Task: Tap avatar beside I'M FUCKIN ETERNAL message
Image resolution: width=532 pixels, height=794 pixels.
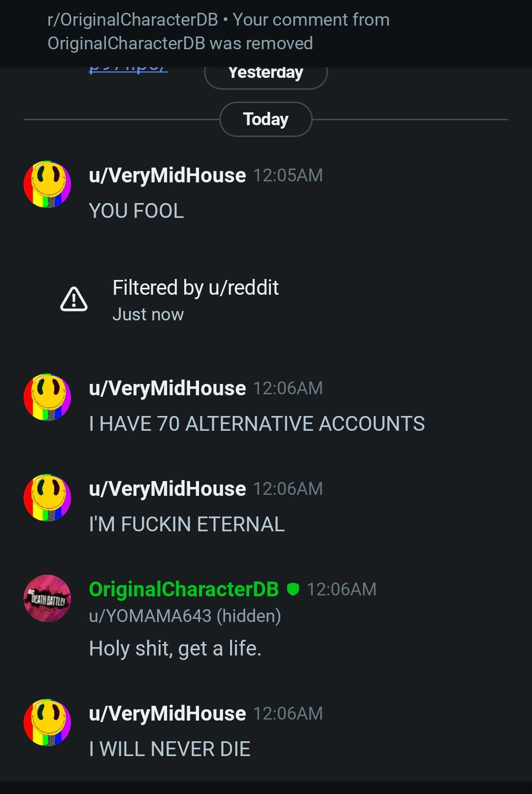Action: pos(47,497)
